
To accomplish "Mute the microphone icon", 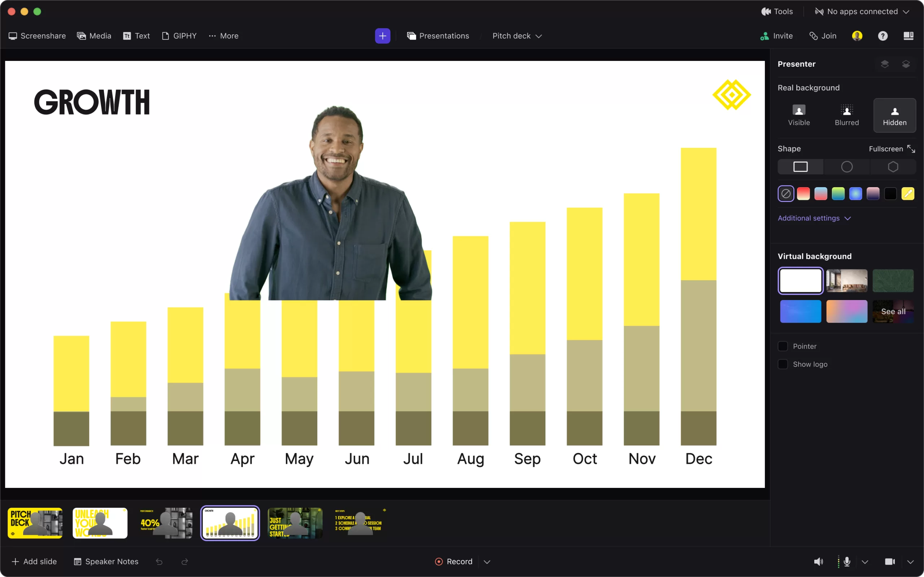I will (847, 561).
